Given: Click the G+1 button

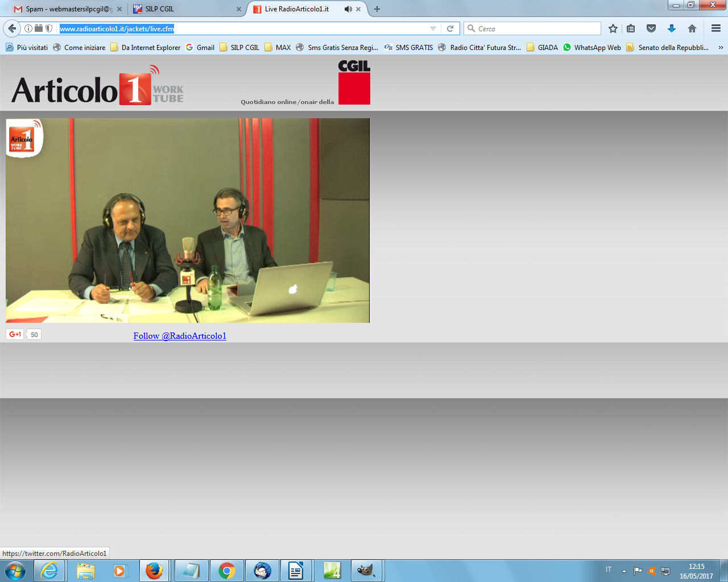Looking at the screenshot, I should (15, 334).
